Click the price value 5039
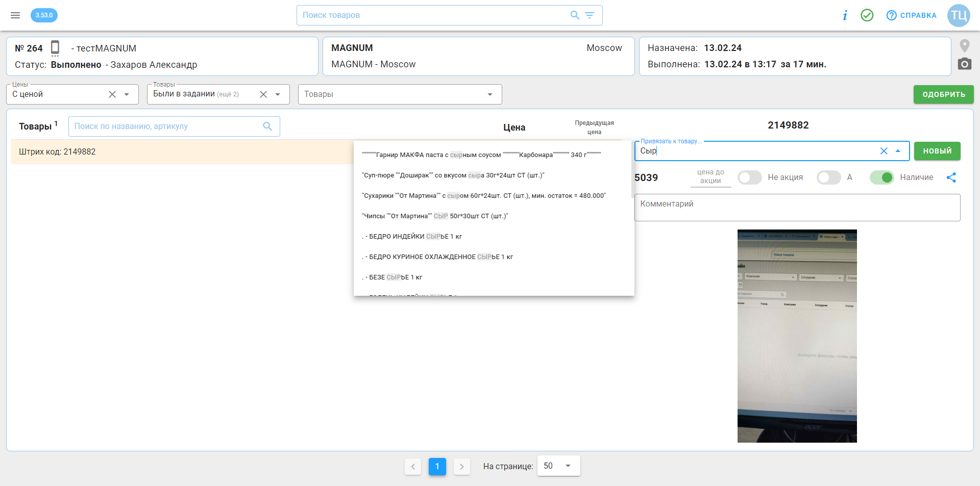980x486 pixels. click(646, 177)
